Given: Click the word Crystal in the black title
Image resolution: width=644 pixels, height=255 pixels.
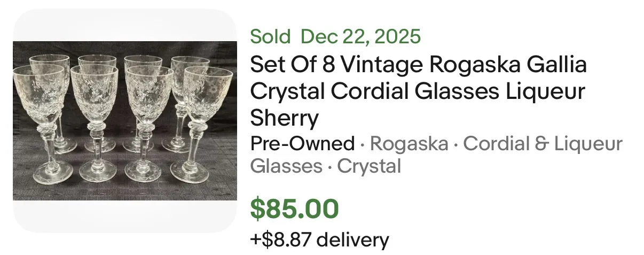Looking at the screenshot, I should coord(287,91).
